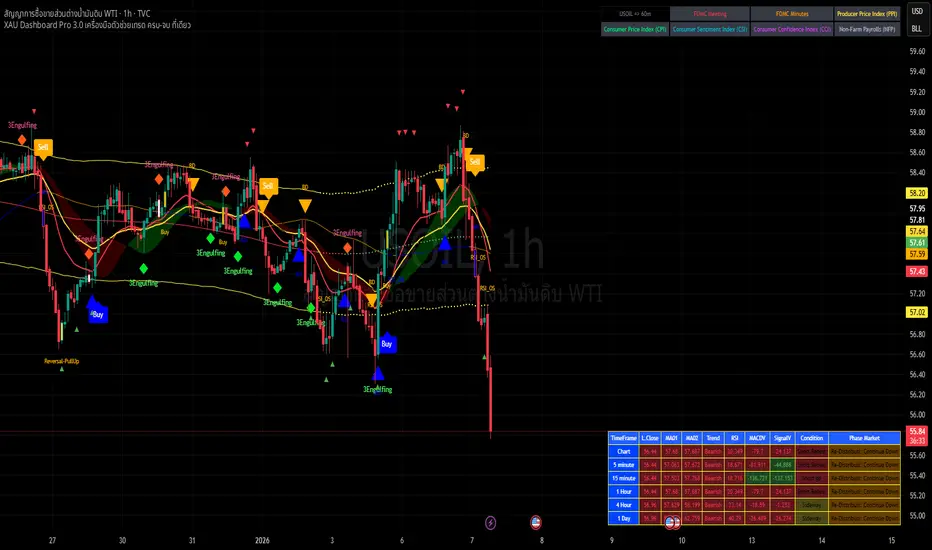Click the XAU Dashboard Pro 3.0 indicator title
The image size is (932, 550).
pos(97,25)
